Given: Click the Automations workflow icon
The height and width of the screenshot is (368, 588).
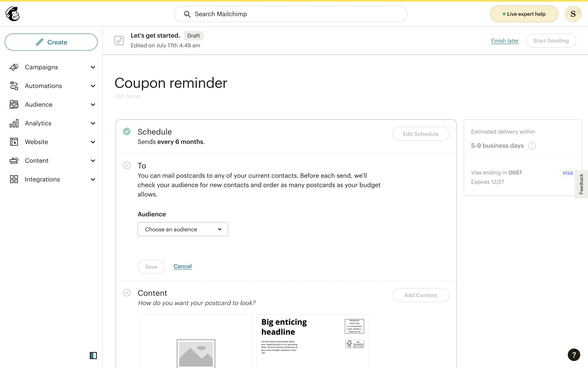Looking at the screenshot, I should [x=14, y=86].
